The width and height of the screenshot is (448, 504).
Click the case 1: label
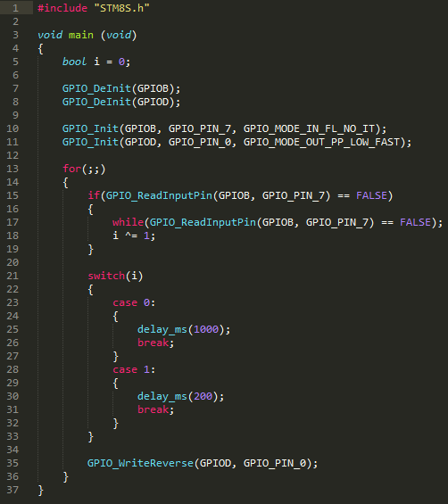pyautogui.click(x=134, y=369)
